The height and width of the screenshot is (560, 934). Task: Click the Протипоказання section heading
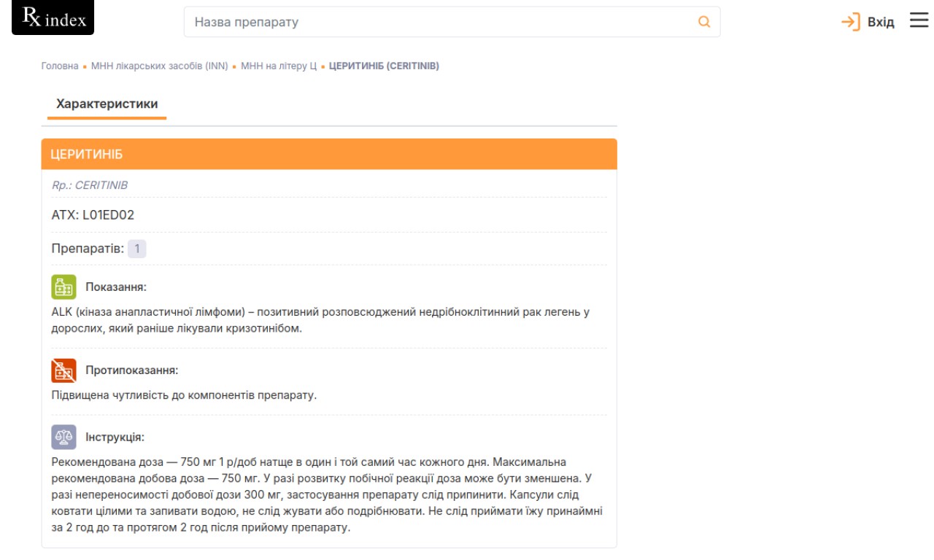click(132, 370)
